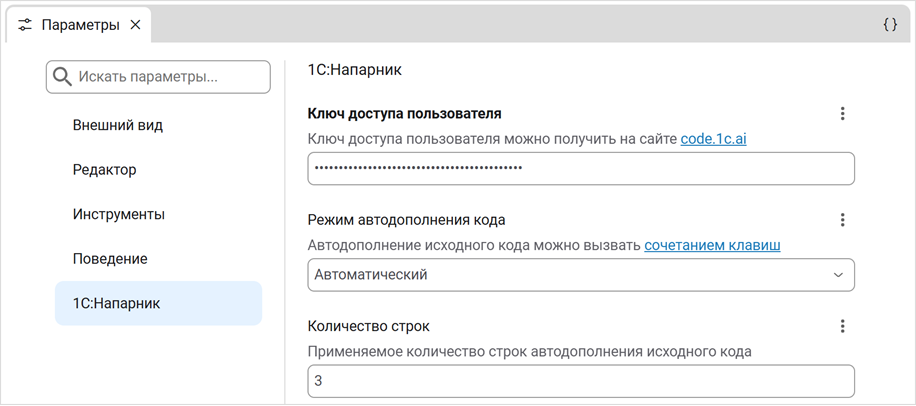Click the masked access key field

point(581,169)
